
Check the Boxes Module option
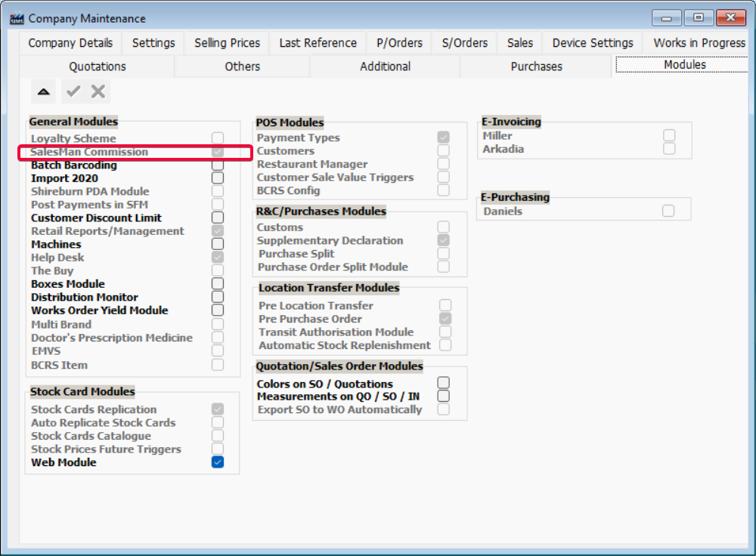point(218,284)
